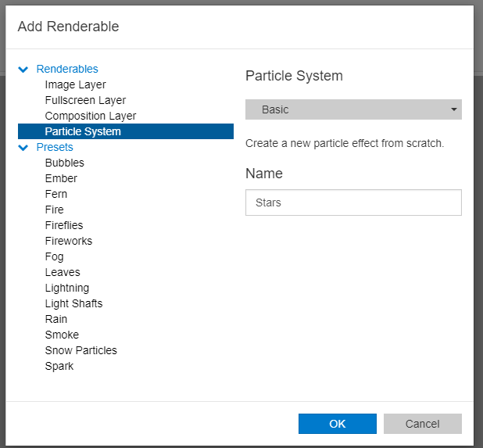The width and height of the screenshot is (483, 448).
Task: Click the Name text field
Action: tap(353, 202)
